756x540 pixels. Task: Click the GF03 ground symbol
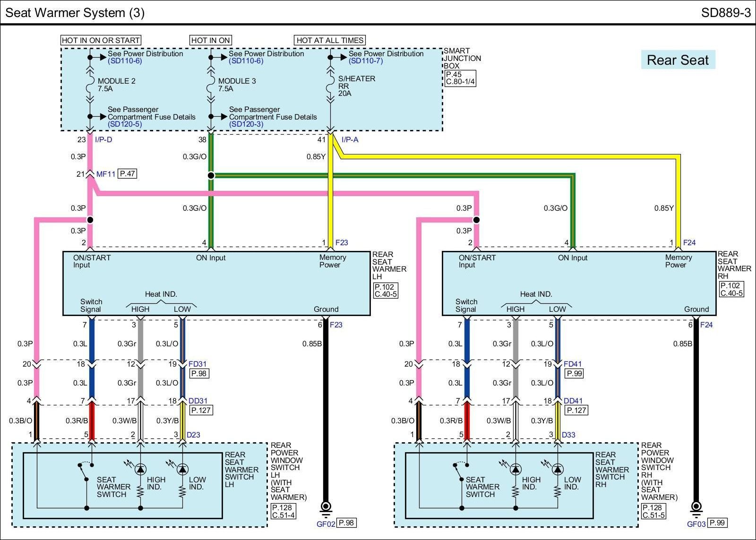[696, 508]
